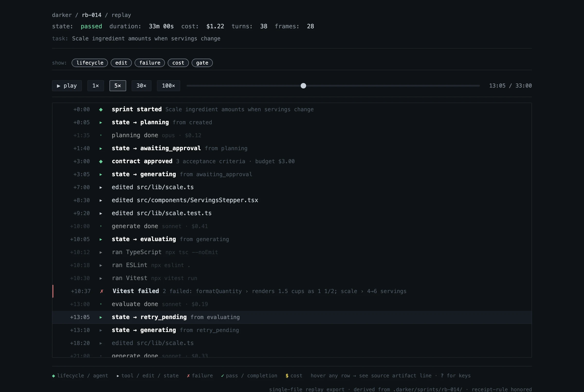Viewport: 584px width, 392px height.
Task: Toggle the edit filter chip
Action: pos(121,63)
